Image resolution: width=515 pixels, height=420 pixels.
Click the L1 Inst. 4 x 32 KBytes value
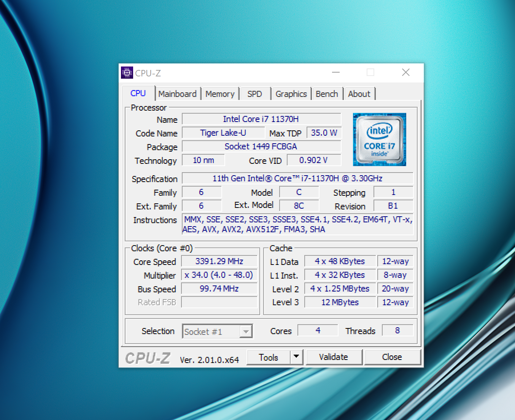[x=340, y=275]
